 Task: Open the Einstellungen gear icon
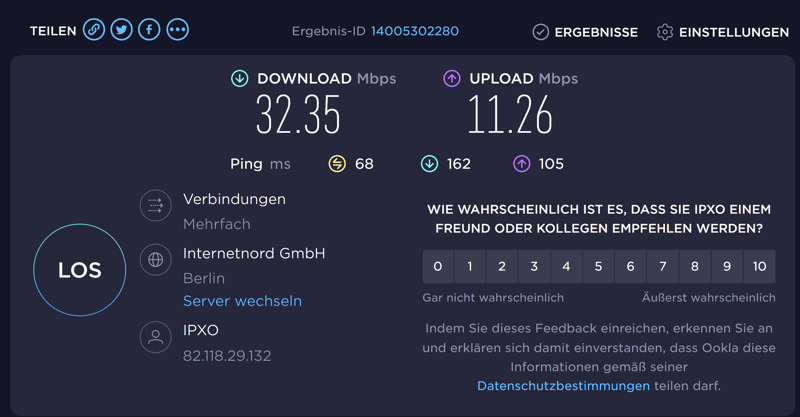point(665,32)
